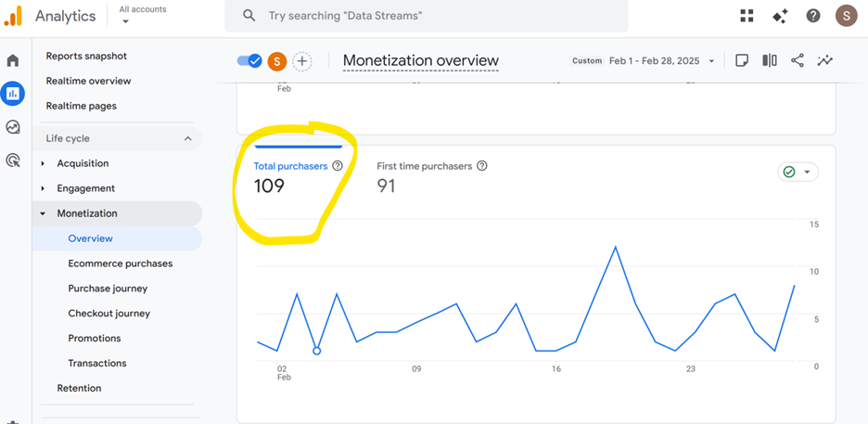Open Ecommerce purchases report
The width and height of the screenshot is (868, 424).
tap(120, 263)
